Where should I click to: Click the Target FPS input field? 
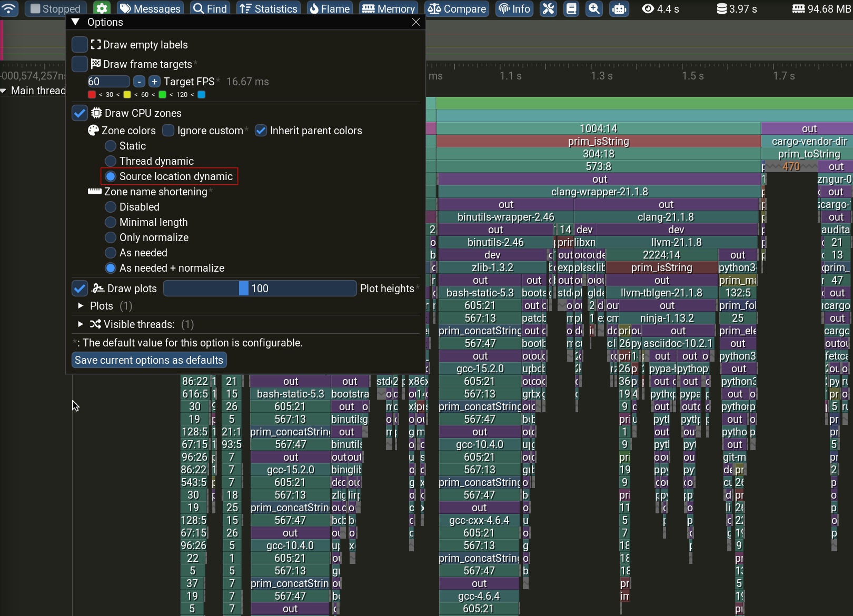[108, 82]
